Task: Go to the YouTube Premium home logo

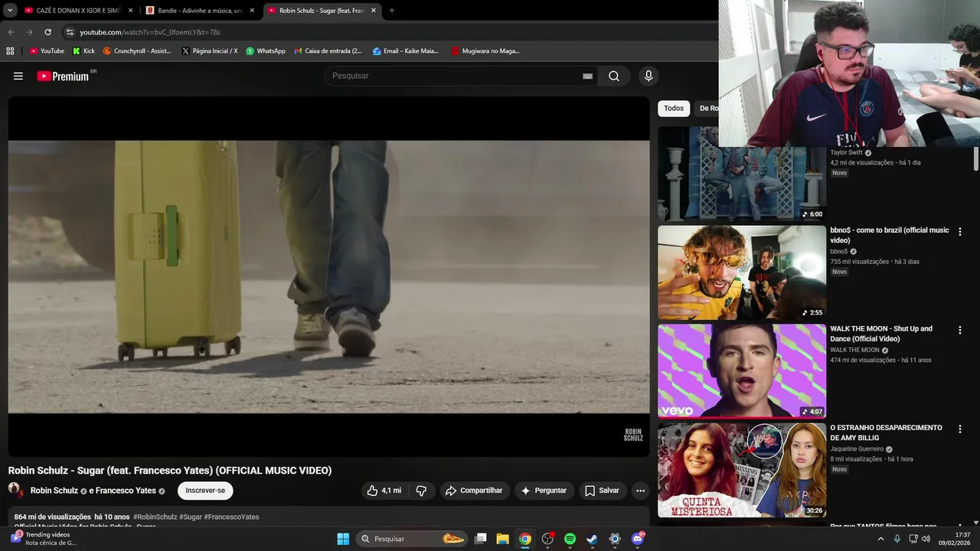Action: 63,76
